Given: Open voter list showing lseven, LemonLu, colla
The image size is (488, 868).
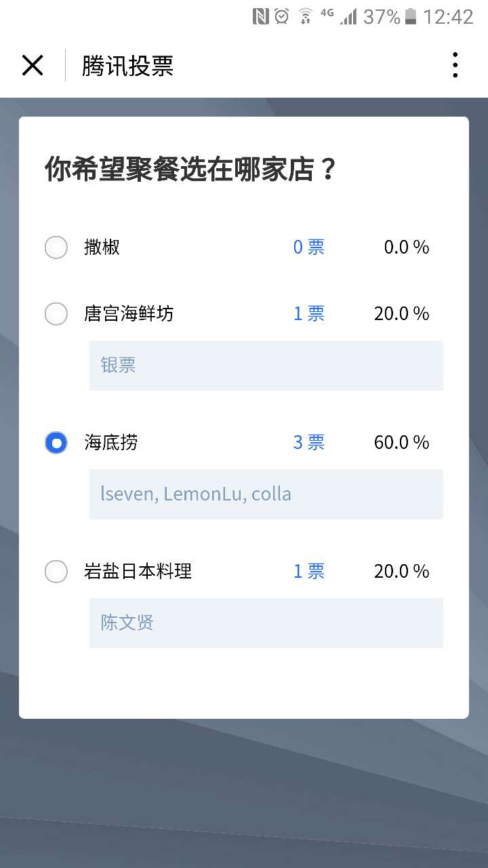Looking at the screenshot, I should (x=266, y=494).
